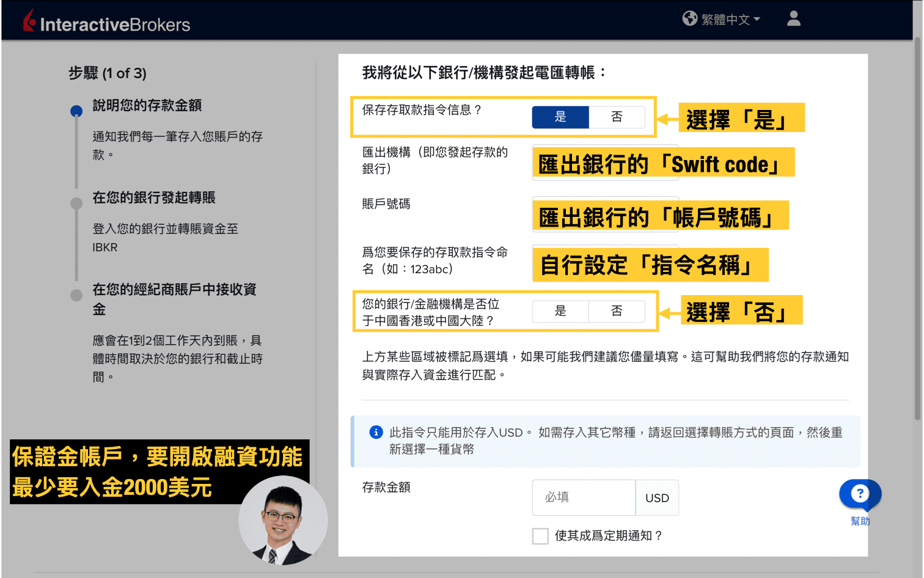924x578 pixels.
Task: Click the 存款金額 amount input field
Action: pyautogui.click(x=584, y=497)
